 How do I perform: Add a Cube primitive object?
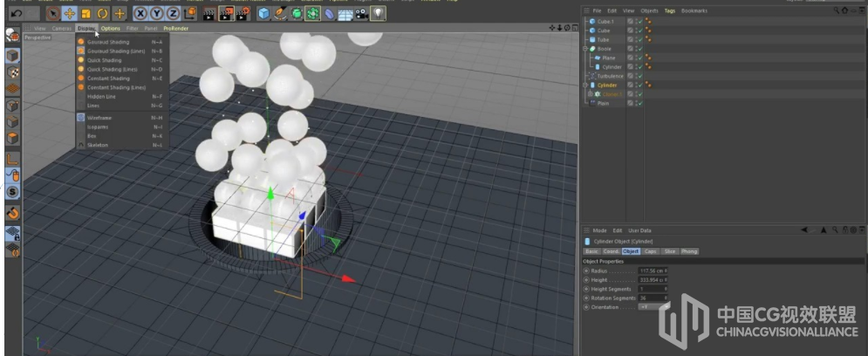(264, 13)
